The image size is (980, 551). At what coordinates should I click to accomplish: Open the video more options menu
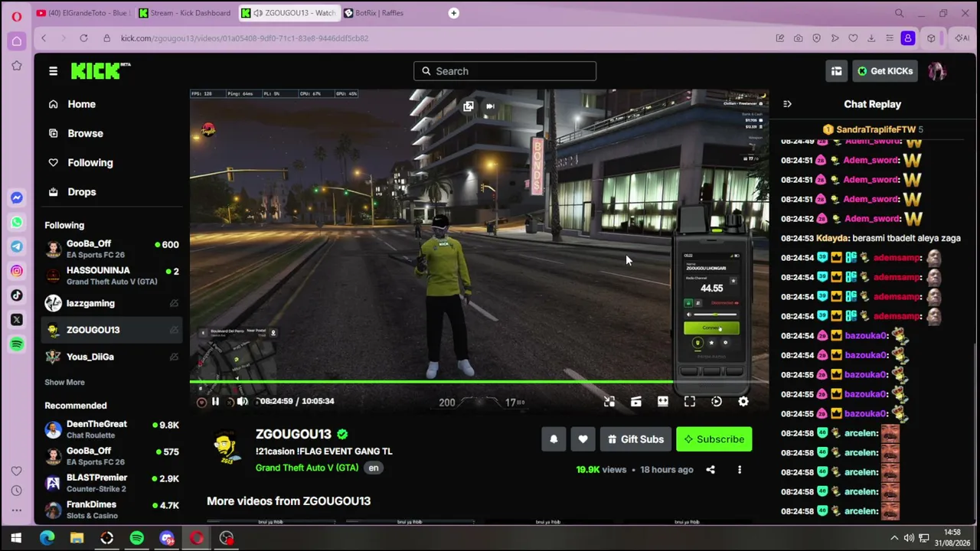740,470
